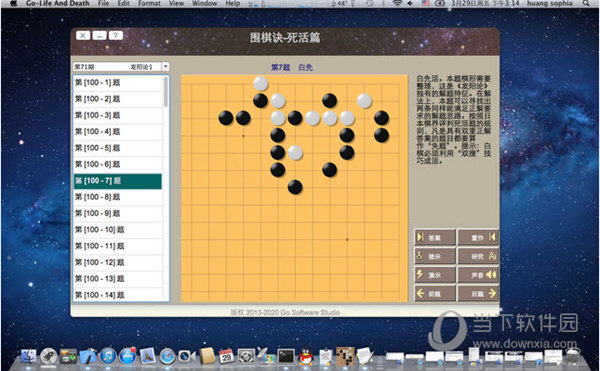Click the 提示 (hint) button
600x371 pixels.
pyautogui.click(x=435, y=256)
